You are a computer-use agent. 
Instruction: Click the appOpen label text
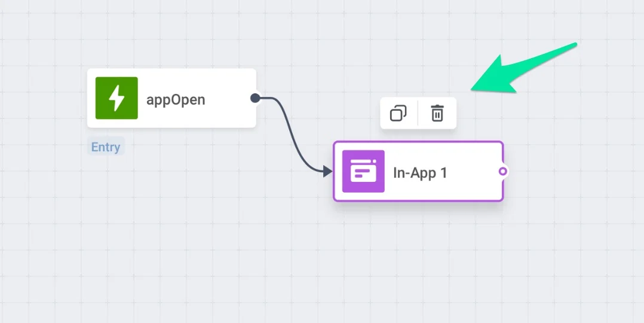click(x=176, y=99)
